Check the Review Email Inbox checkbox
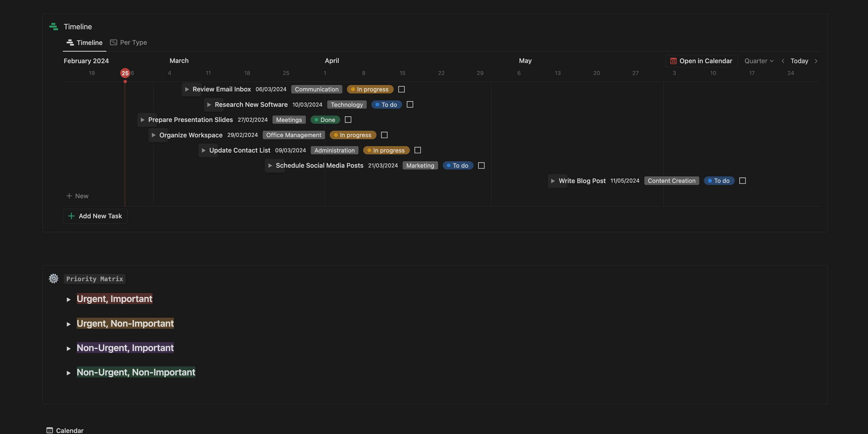Image resolution: width=868 pixels, height=434 pixels. click(401, 89)
